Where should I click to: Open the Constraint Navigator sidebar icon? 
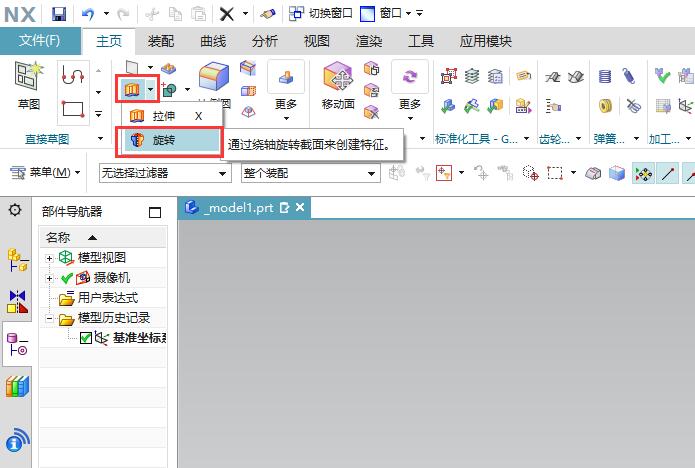[x=17, y=301]
